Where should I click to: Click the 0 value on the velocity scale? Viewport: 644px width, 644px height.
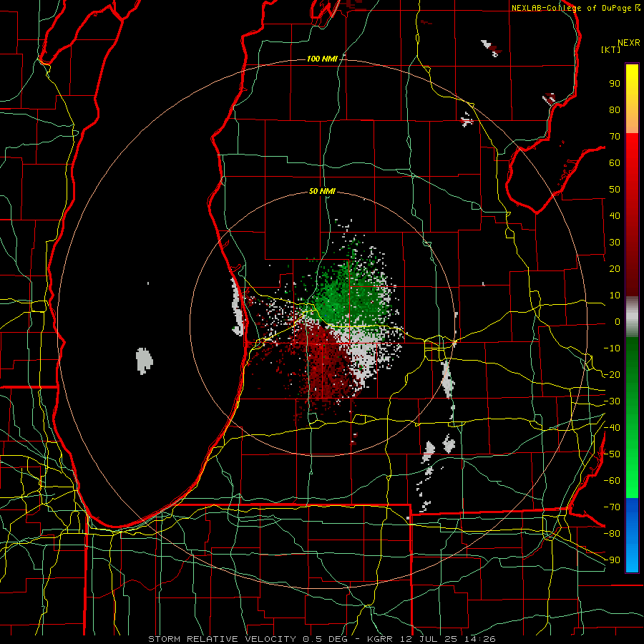coord(618,322)
